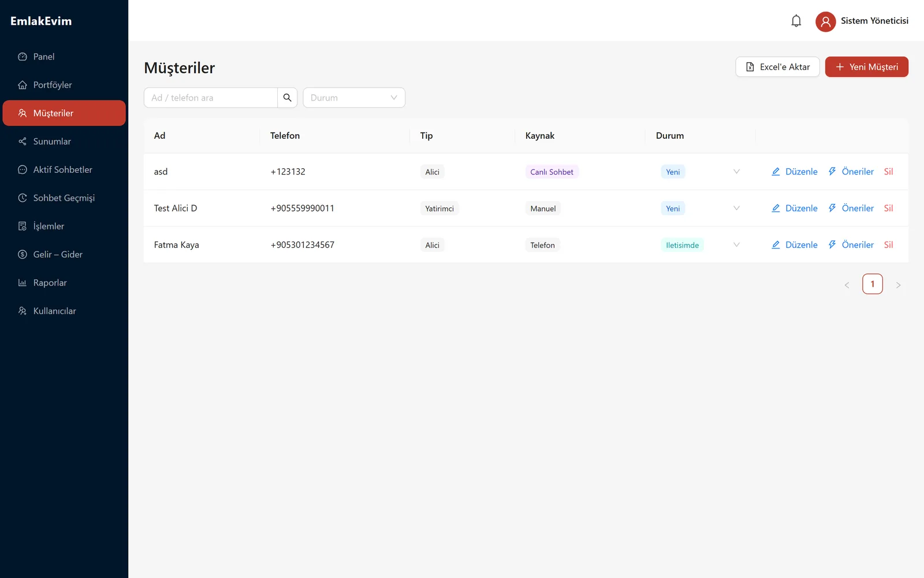Click the Panel sidebar icon
The width and height of the screenshot is (924, 578).
[23, 57]
